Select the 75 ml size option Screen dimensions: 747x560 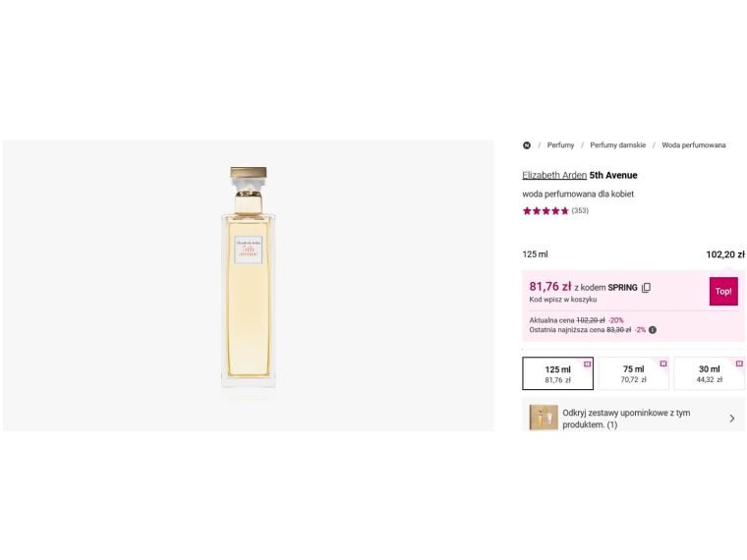[x=633, y=374]
